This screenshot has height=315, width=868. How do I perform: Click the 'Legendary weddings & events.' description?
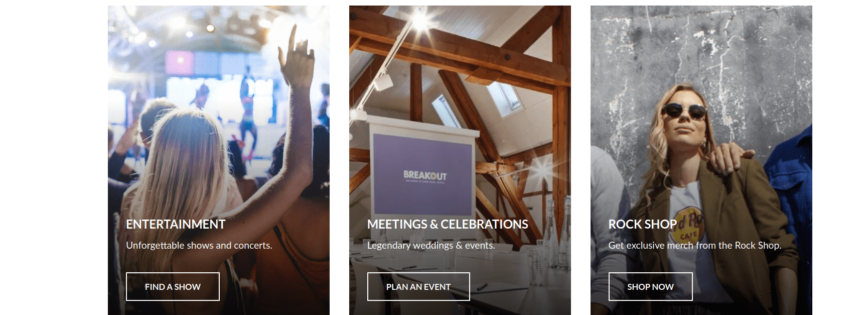click(431, 245)
